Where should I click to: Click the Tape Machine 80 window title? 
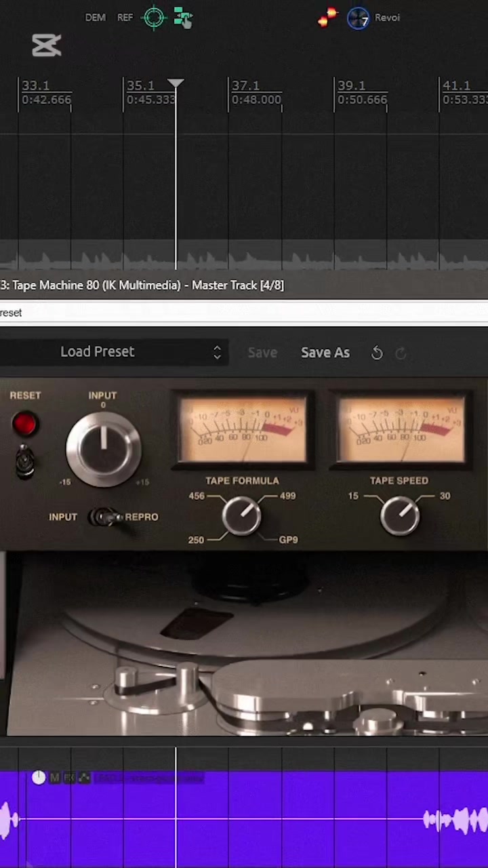pyautogui.click(x=142, y=285)
